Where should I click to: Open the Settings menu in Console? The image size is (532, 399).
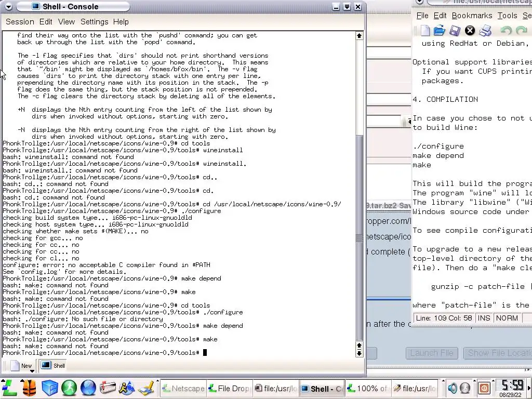point(95,22)
